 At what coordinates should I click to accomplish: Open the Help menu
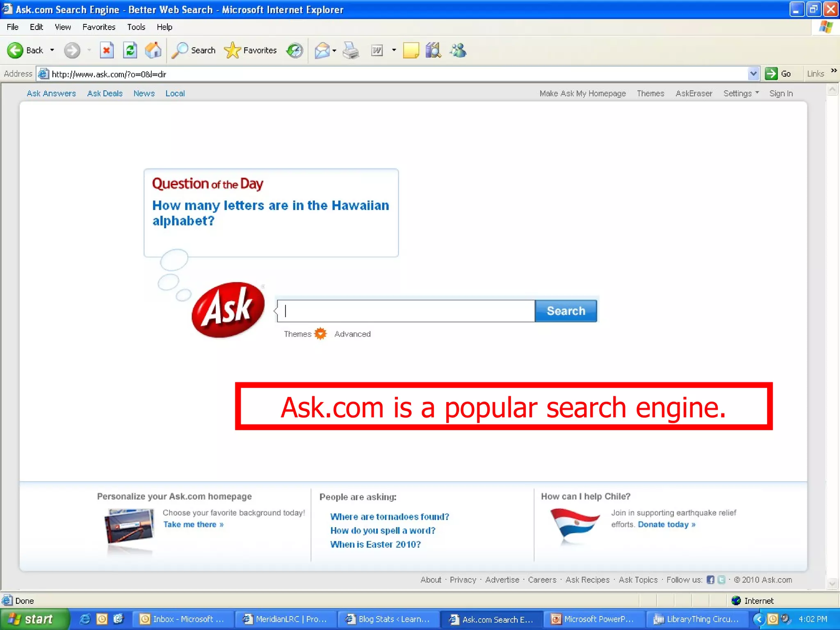[164, 27]
